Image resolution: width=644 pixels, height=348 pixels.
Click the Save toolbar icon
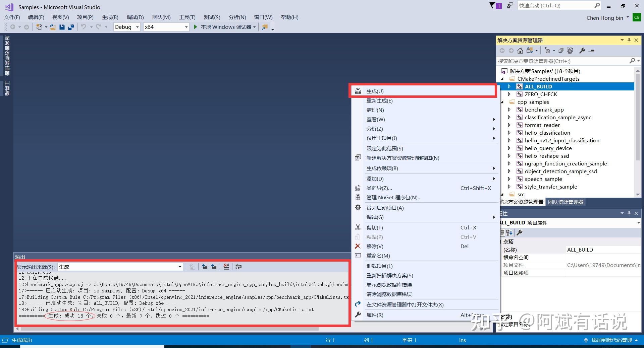tap(62, 27)
